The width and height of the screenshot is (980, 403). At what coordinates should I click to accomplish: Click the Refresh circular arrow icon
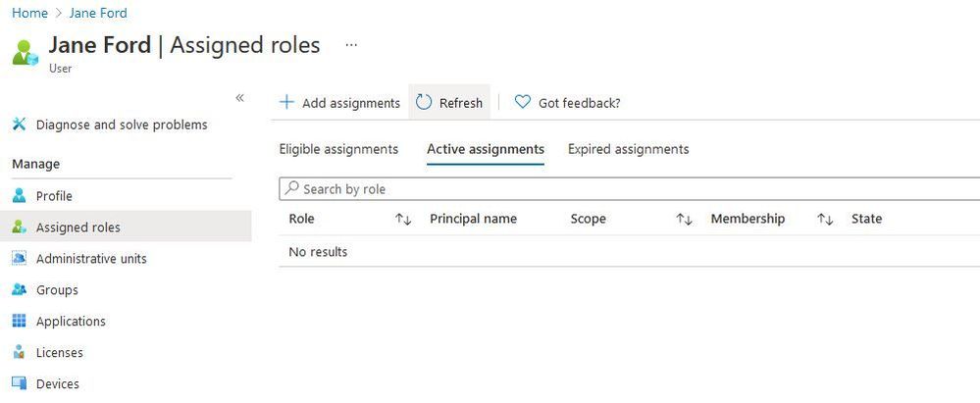coord(424,103)
